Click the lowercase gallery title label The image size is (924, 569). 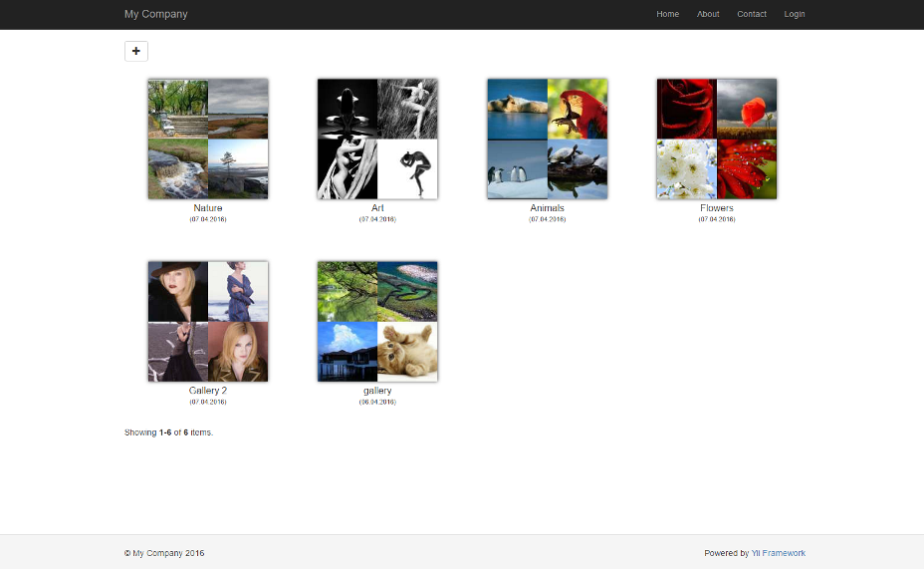tap(377, 391)
